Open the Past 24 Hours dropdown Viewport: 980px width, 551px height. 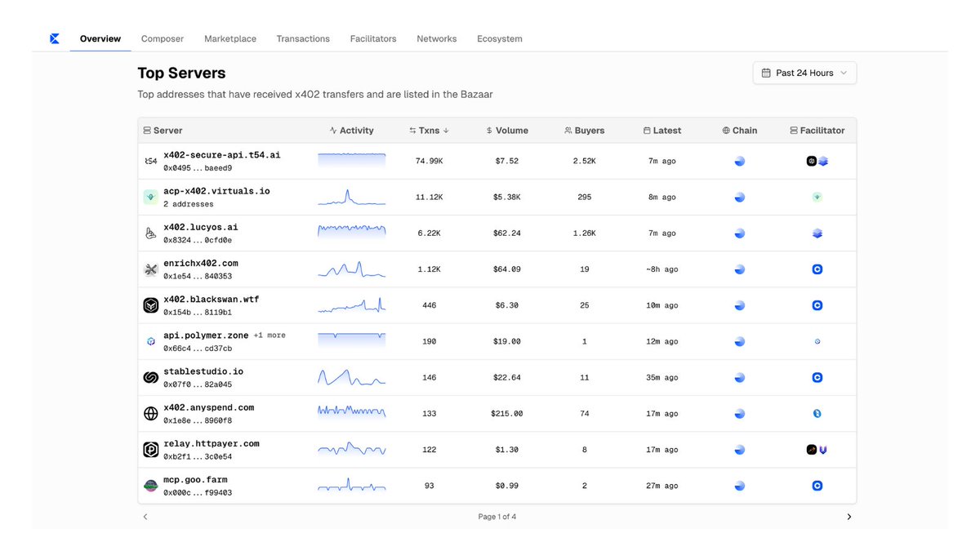click(x=804, y=73)
